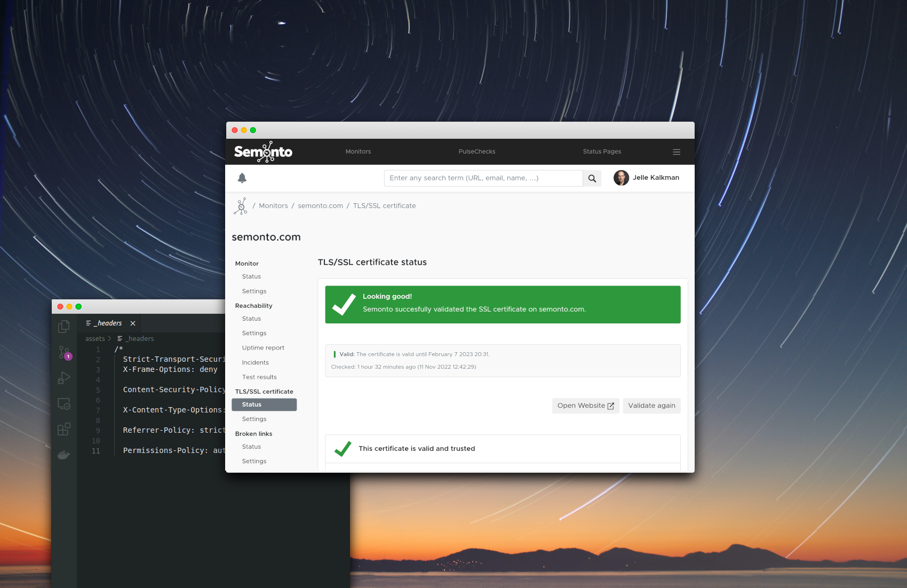Click Jelle Kalkman user name
Viewport: 907px width, 588px height.
tap(656, 178)
